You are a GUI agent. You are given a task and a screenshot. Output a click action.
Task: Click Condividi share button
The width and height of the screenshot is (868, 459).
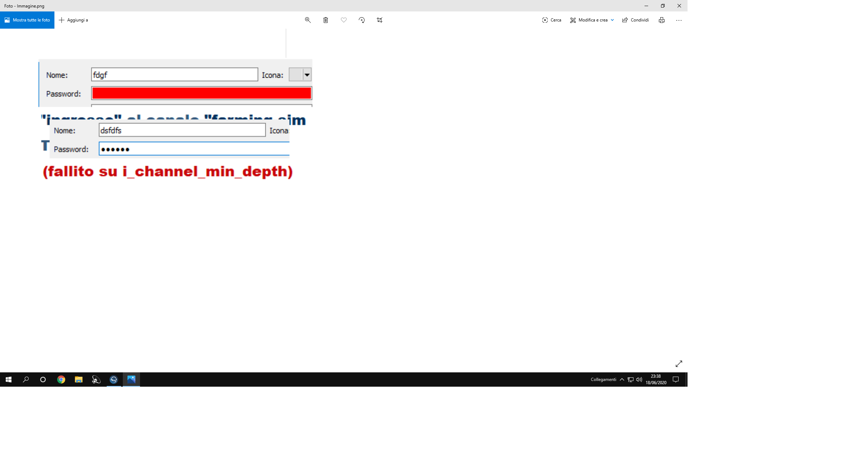635,20
